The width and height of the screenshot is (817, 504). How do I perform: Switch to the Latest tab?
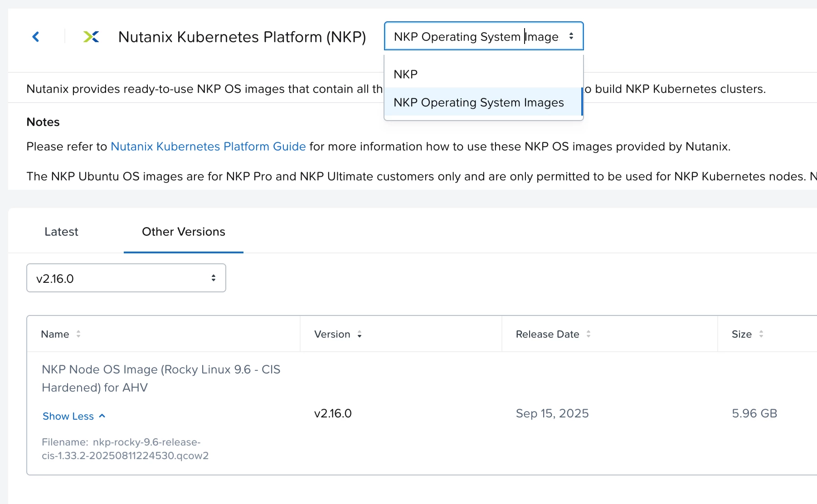click(61, 232)
